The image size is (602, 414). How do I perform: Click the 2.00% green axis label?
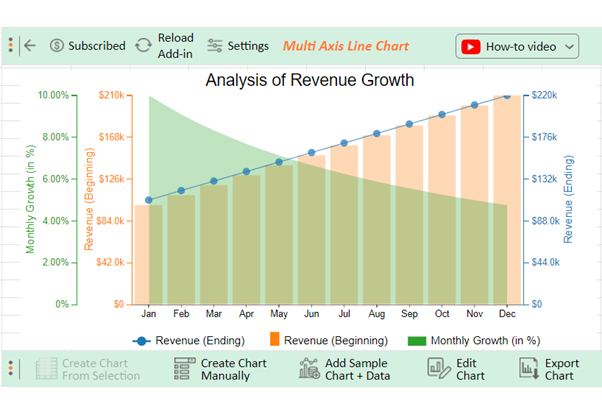(56, 263)
